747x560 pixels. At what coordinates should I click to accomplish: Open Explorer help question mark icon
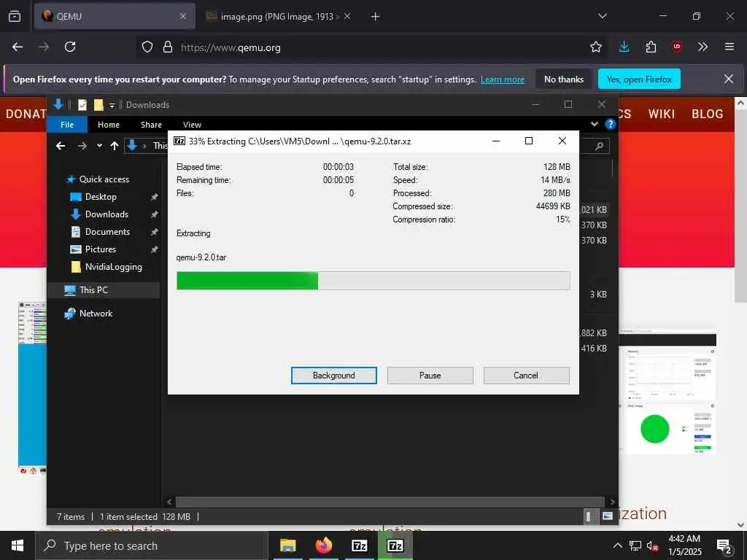(x=610, y=124)
